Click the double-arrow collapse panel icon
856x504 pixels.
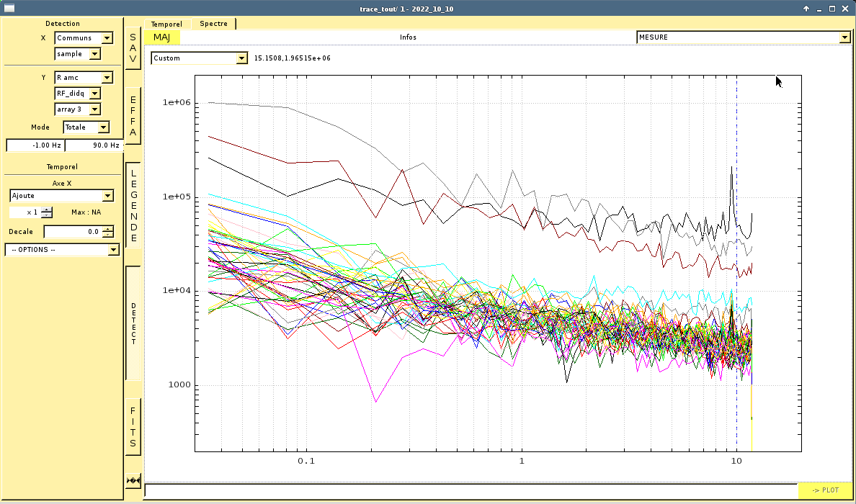pyautogui.click(x=133, y=480)
